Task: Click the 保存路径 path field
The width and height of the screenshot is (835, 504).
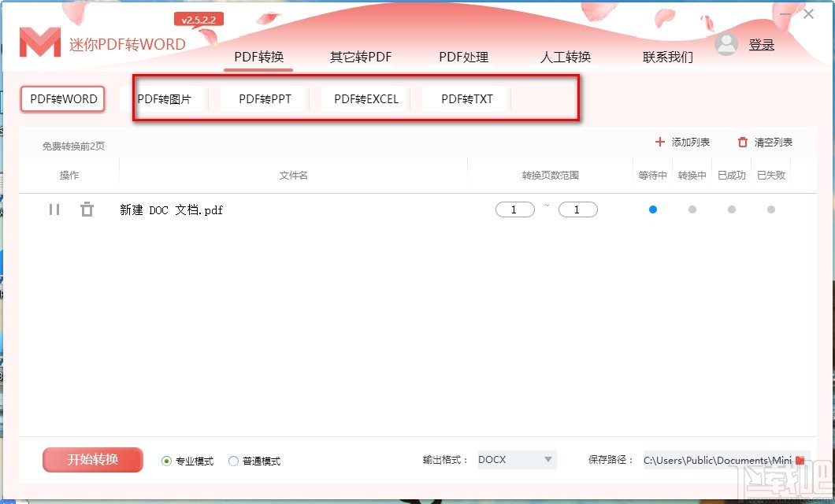Action: click(x=718, y=460)
